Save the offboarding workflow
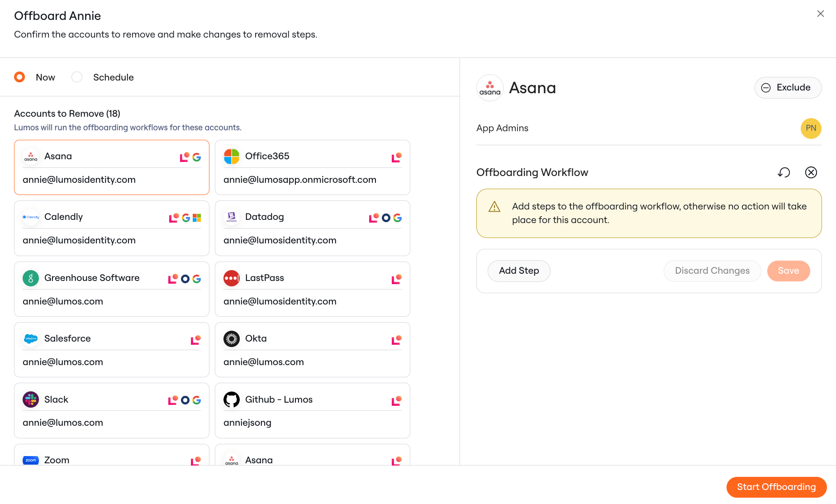Viewport: 836px width, 504px height. pyautogui.click(x=788, y=271)
